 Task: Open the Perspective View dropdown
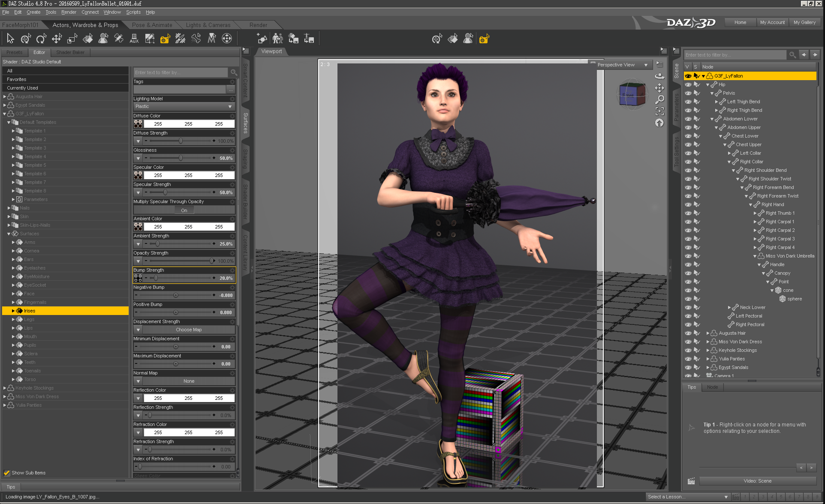click(622, 65)
